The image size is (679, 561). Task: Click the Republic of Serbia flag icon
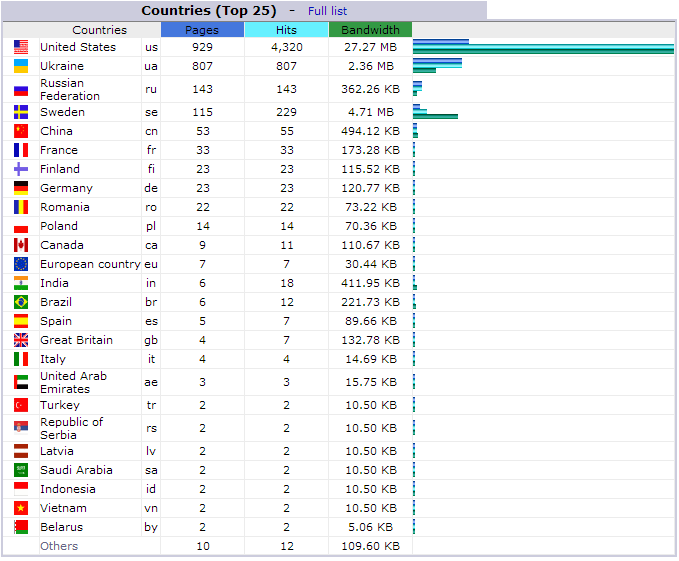pyautogui.click(x=21, y=428)
